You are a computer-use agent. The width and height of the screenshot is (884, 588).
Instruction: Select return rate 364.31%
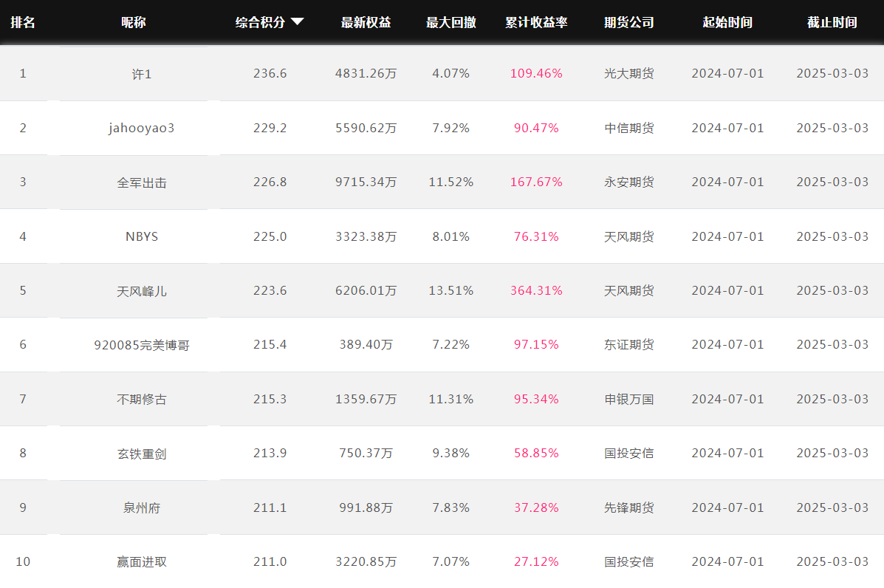pyautogui.click(x=536, y=290)
